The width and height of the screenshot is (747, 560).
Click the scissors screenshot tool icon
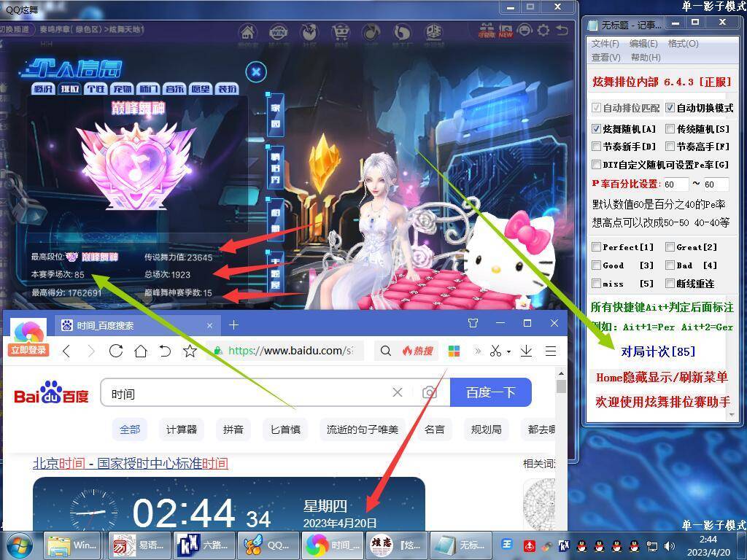pos(495,351)
